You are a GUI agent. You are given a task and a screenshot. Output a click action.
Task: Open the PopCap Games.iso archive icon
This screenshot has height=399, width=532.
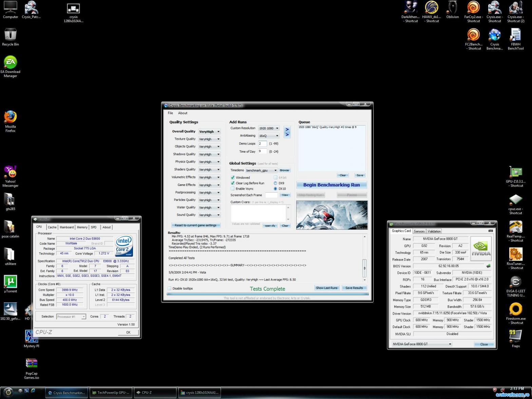32,369
